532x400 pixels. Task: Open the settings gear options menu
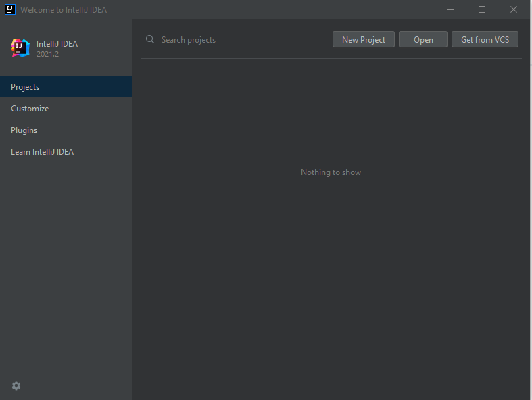click(16, 386)
